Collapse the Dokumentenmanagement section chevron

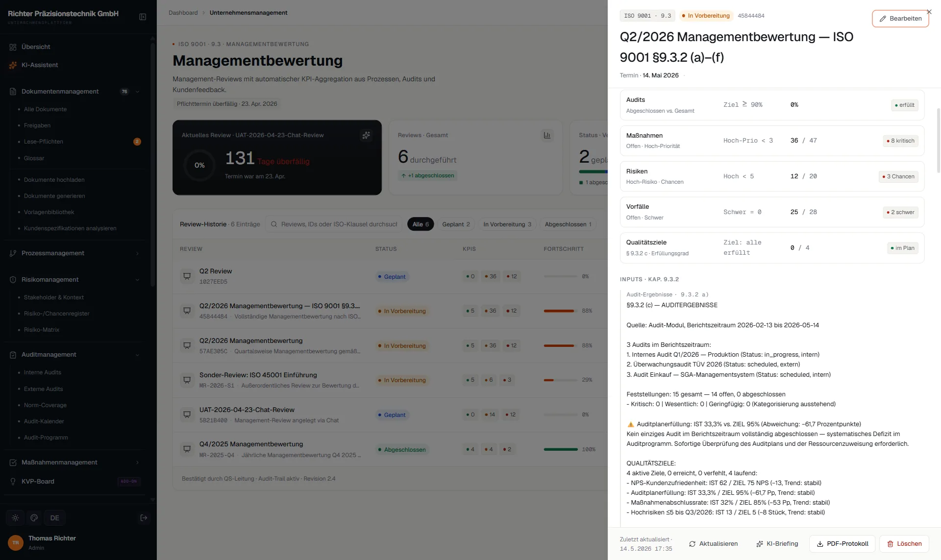(137, 92)
